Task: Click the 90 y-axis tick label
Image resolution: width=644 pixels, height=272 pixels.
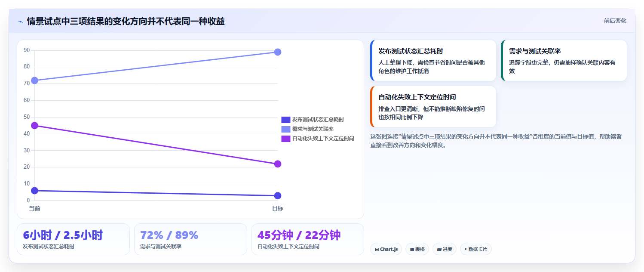Action: 27,50
